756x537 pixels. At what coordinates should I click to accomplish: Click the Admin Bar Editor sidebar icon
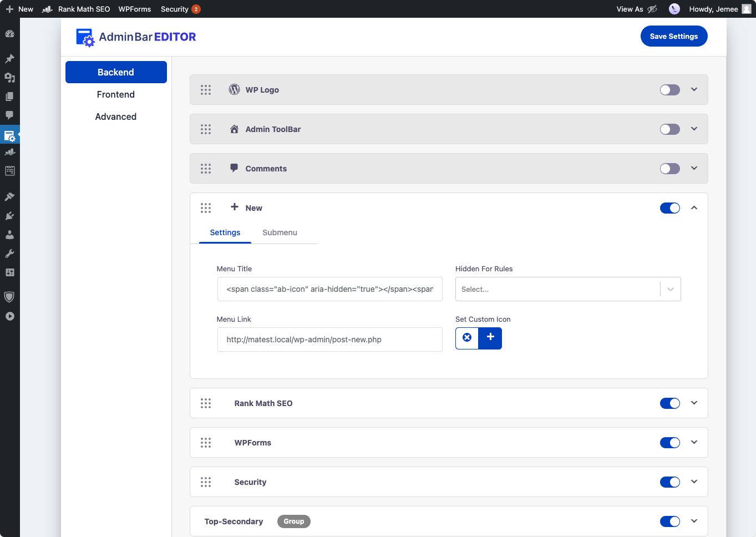click(x=9, y=135)
